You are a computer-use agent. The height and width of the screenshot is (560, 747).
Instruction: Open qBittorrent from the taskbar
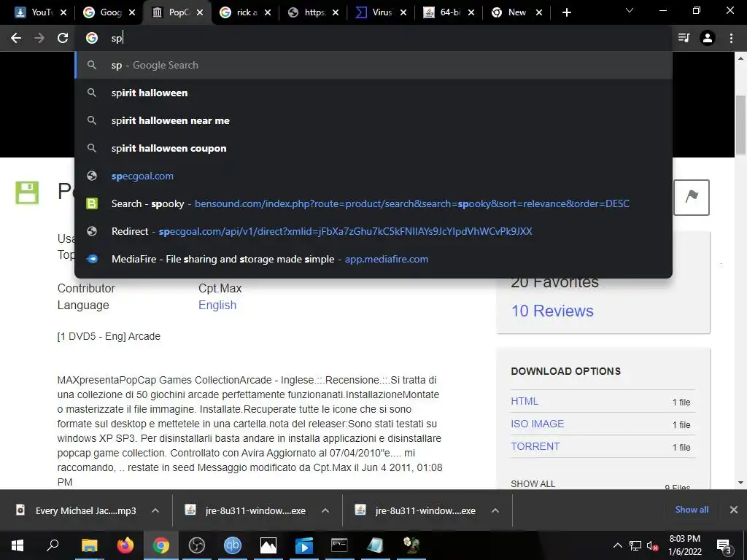tap(233, 545)
